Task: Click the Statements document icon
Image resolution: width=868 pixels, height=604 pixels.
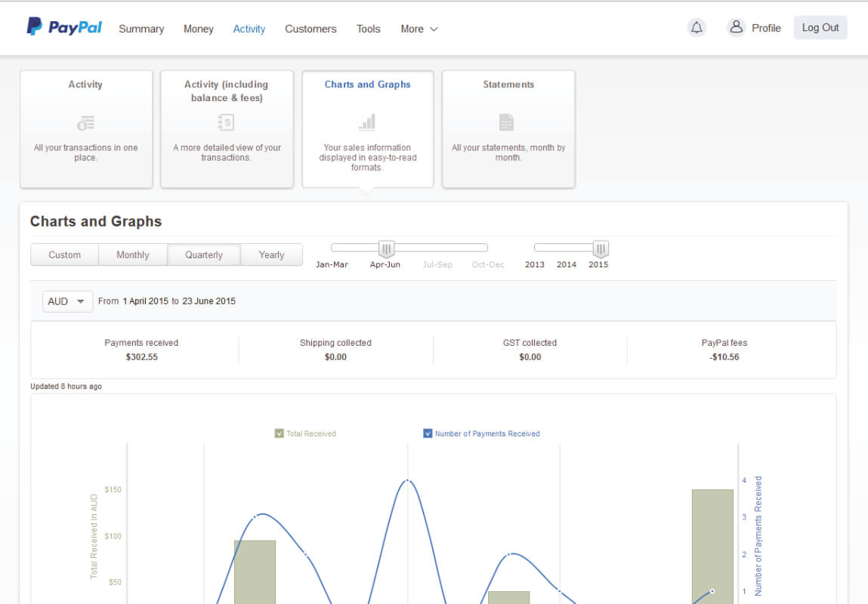Action: [506, 122]
